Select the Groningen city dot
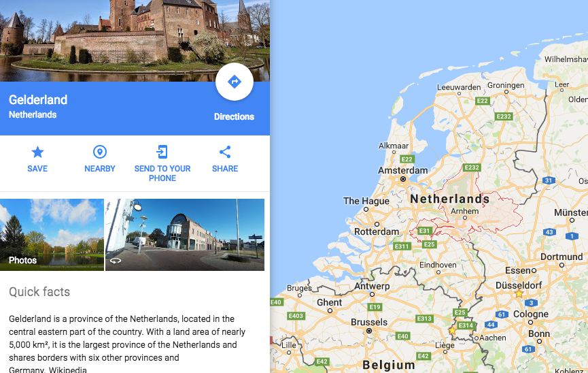The image size is (588, 373). click(506, 92)
